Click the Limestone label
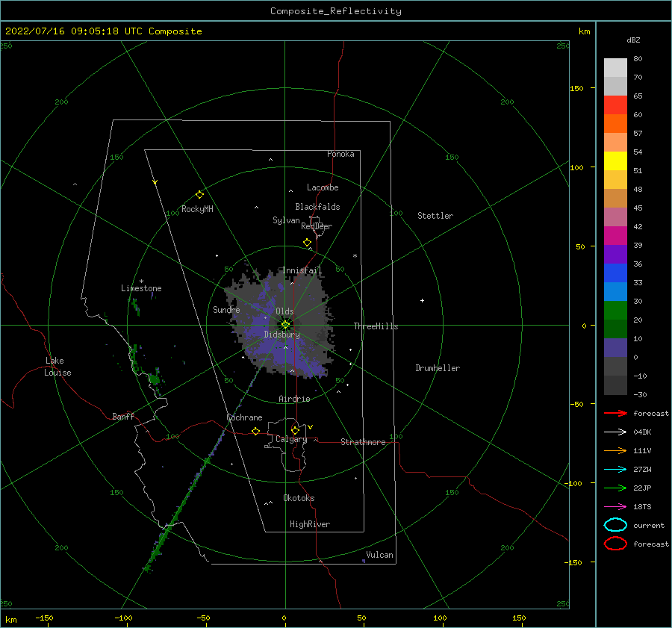 [141, 288]
